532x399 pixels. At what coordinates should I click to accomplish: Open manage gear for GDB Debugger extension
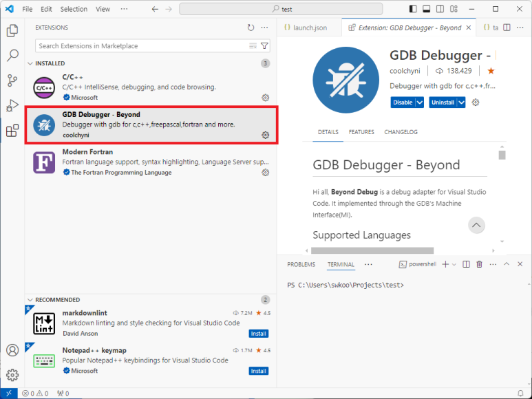point(266,135)
